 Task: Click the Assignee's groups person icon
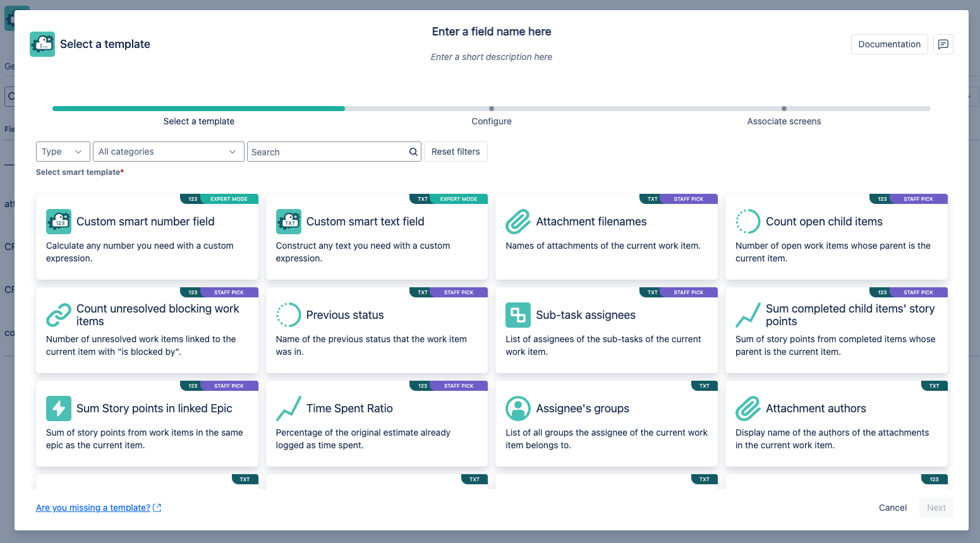518,409
